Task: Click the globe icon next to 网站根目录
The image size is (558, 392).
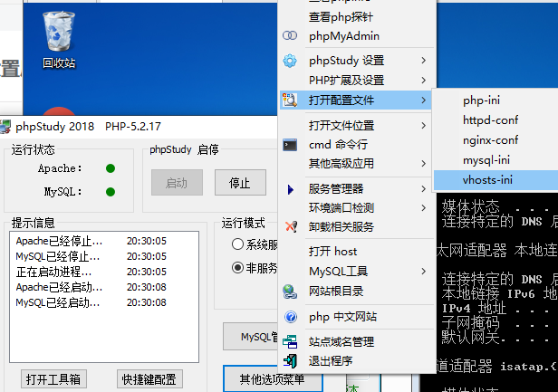Action: tap(290, 292)
